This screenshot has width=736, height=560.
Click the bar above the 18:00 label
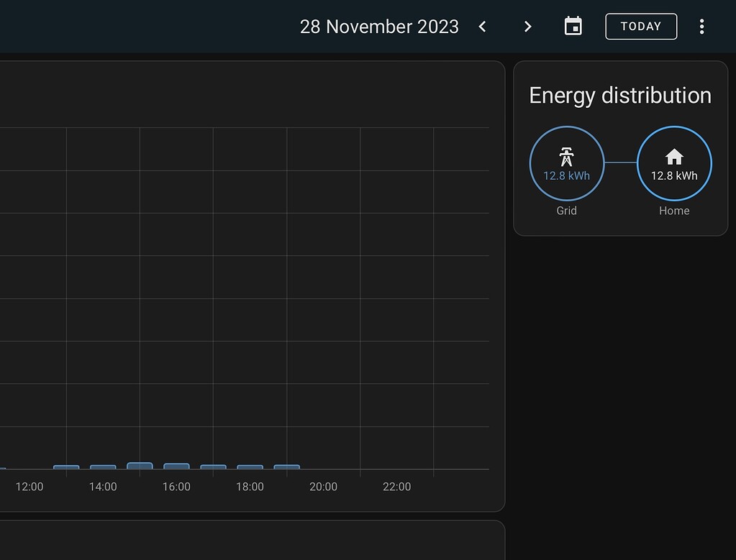[x=250, y=467]
